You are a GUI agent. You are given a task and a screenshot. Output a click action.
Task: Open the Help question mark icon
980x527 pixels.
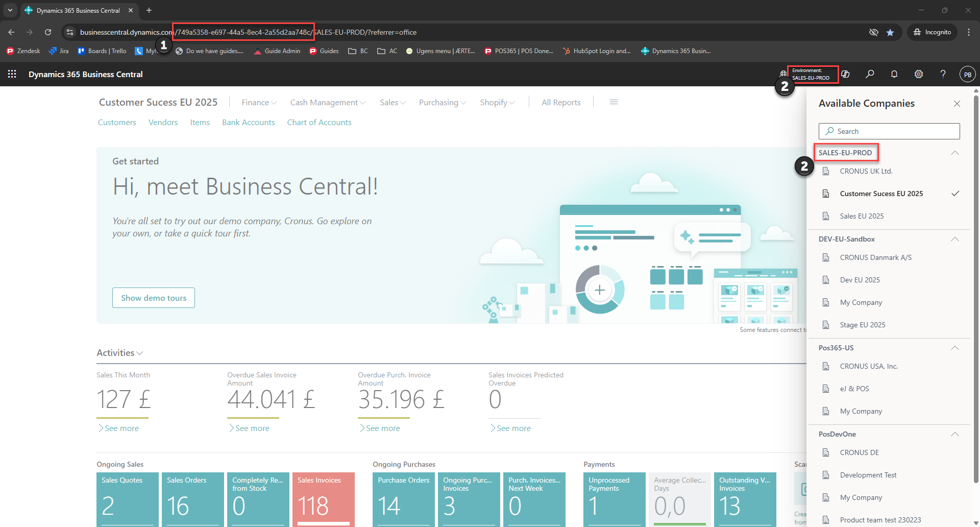[x=943, y=74]
